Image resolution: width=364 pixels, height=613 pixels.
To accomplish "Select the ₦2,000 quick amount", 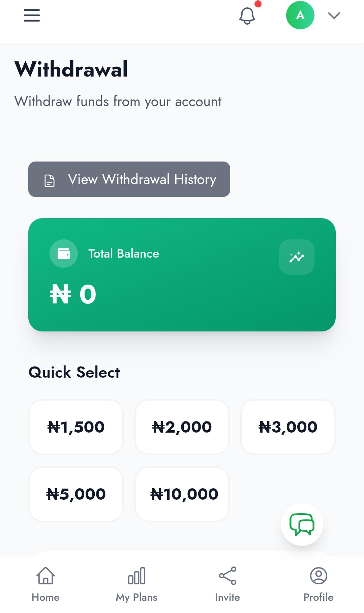I will [182, 427].
